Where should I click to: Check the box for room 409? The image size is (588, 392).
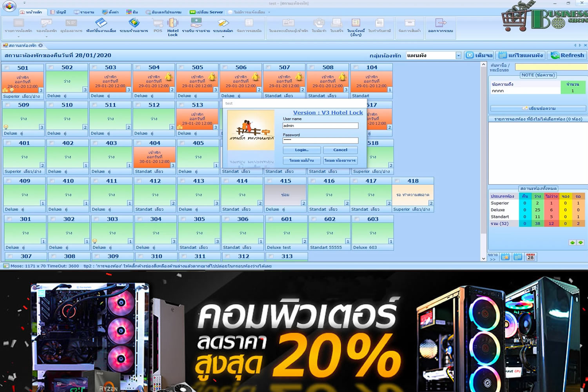(x=9, y=181)
